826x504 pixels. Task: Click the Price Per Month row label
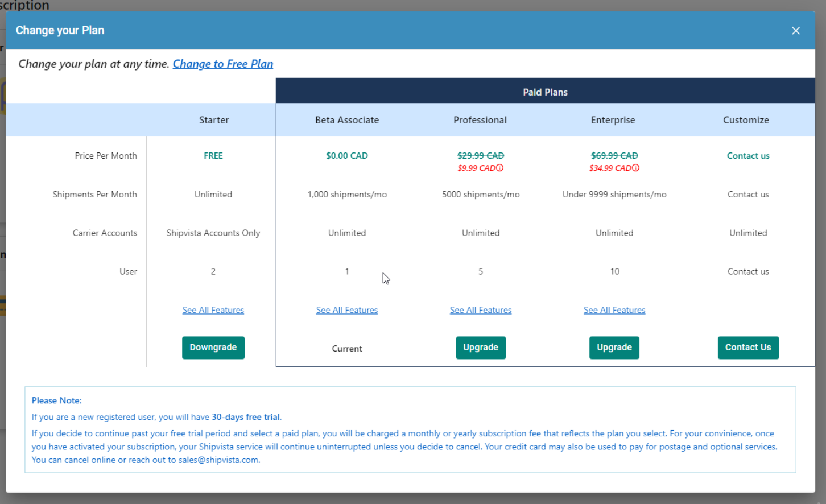click(x=106, y=156)
